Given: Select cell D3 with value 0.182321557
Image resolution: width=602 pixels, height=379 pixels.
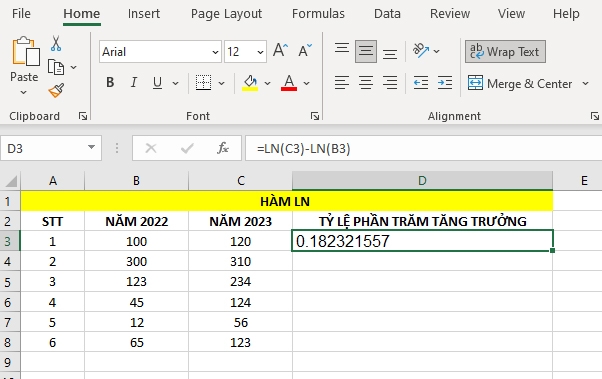Looking at the screenshot, I should click(422, 241).
